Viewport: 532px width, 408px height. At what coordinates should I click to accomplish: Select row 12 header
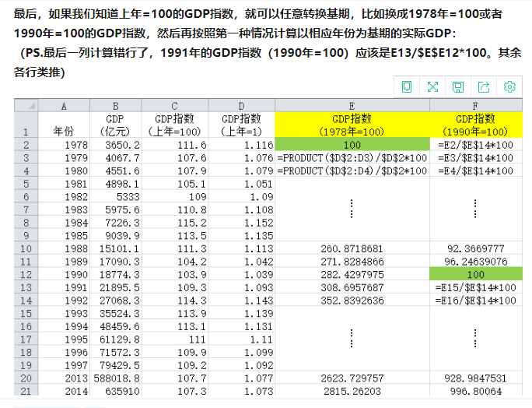[x=26, y=275]
